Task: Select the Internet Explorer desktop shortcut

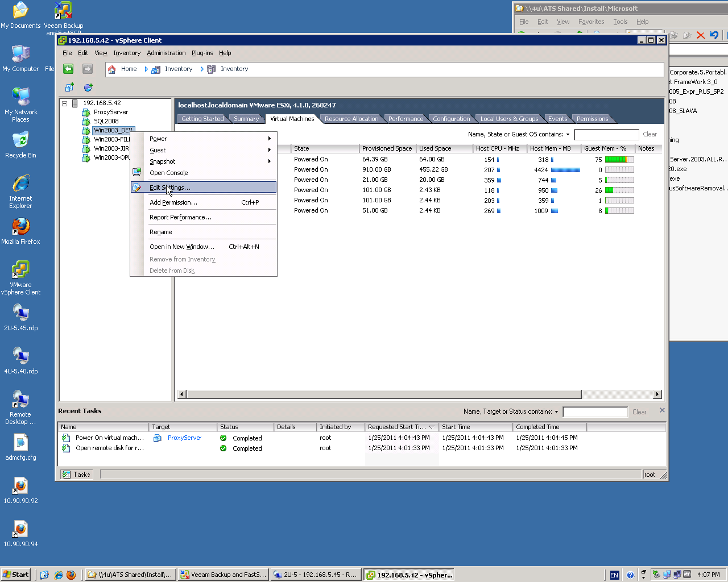Action: (x=20, y=192)
